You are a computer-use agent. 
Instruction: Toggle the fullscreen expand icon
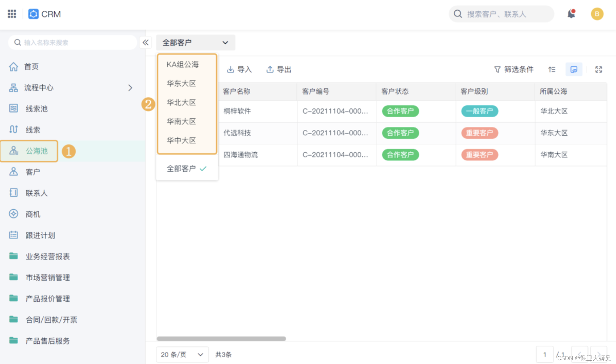[x=598, y=69]
